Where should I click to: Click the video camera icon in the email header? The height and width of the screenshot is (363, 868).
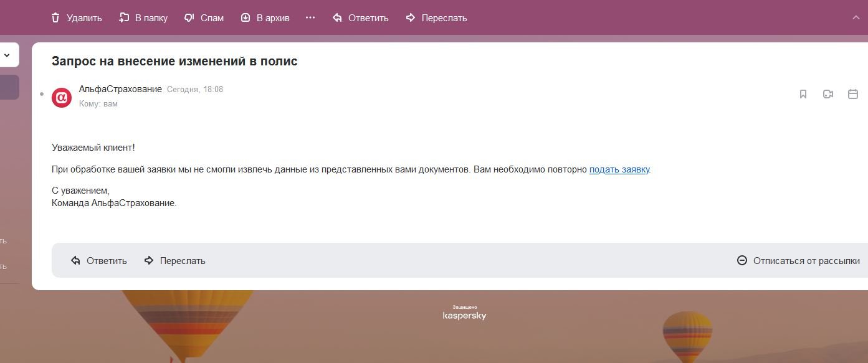click(828, 94)
